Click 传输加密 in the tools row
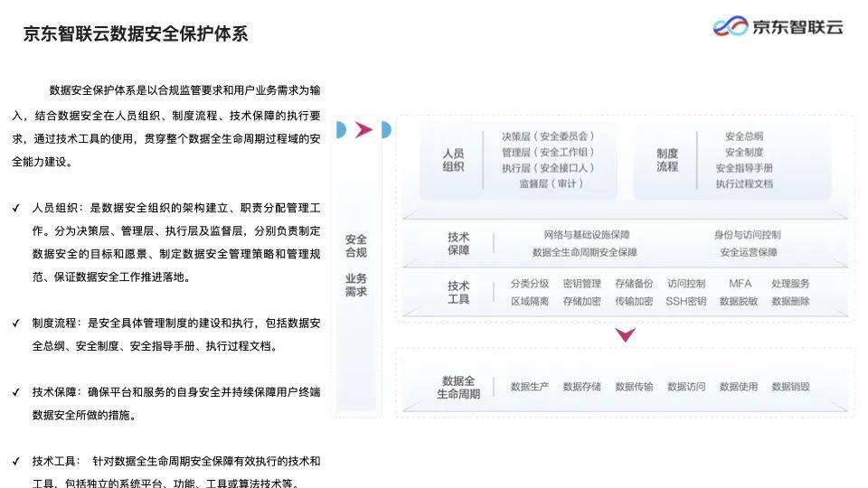The height and width of the screenshot is (488, 868). [x=634, y=302]
